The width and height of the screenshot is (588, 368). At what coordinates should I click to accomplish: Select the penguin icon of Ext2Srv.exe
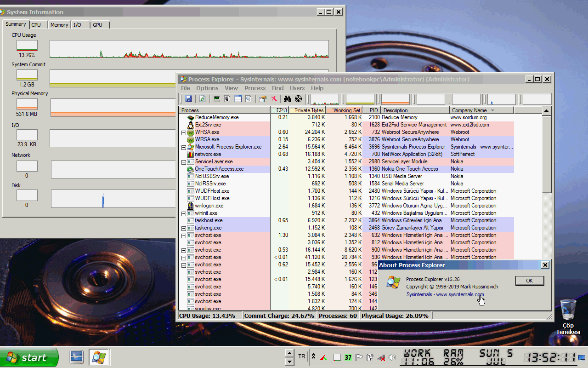pyautogui.click(x=191, y=125)
